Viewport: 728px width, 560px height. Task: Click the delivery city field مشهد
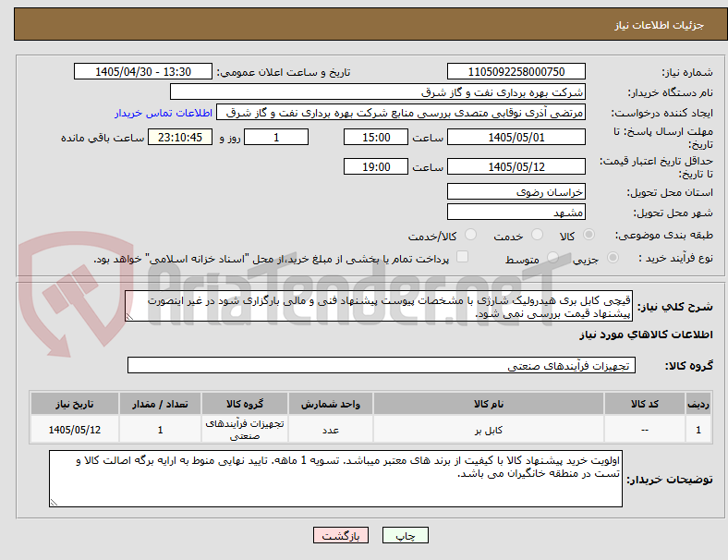pos(516,213)
